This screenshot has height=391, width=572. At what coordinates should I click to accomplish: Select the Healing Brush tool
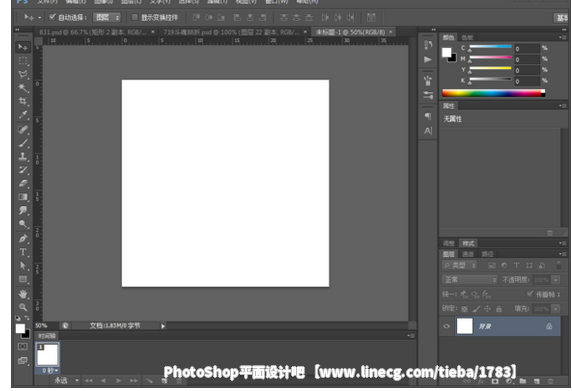pyautogui.click(x=23, y=129)
